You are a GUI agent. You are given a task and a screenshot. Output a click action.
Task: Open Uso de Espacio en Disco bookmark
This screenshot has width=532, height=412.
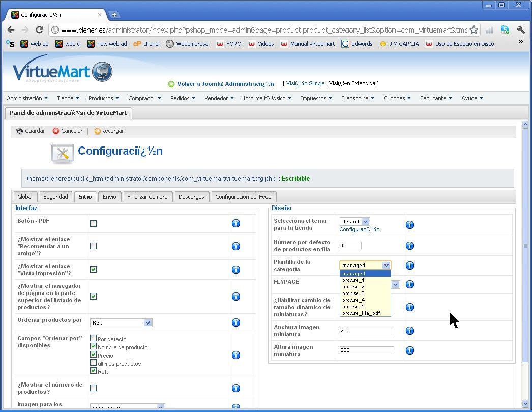(460, 44)
